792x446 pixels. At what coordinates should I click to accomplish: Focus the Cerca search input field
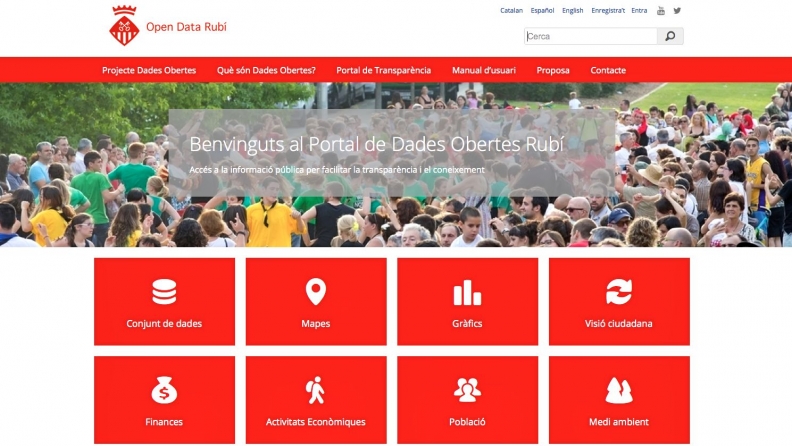[x=590, y=36]
